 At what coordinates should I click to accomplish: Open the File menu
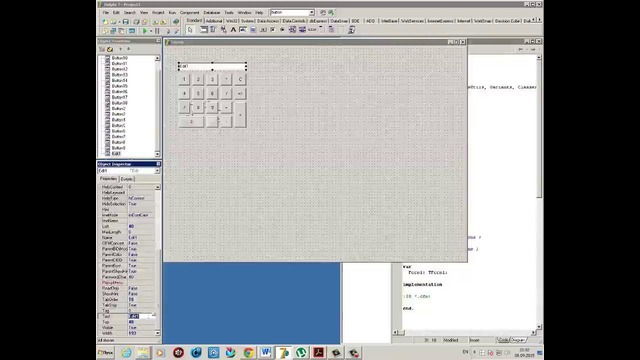click(x=106, y=13)
